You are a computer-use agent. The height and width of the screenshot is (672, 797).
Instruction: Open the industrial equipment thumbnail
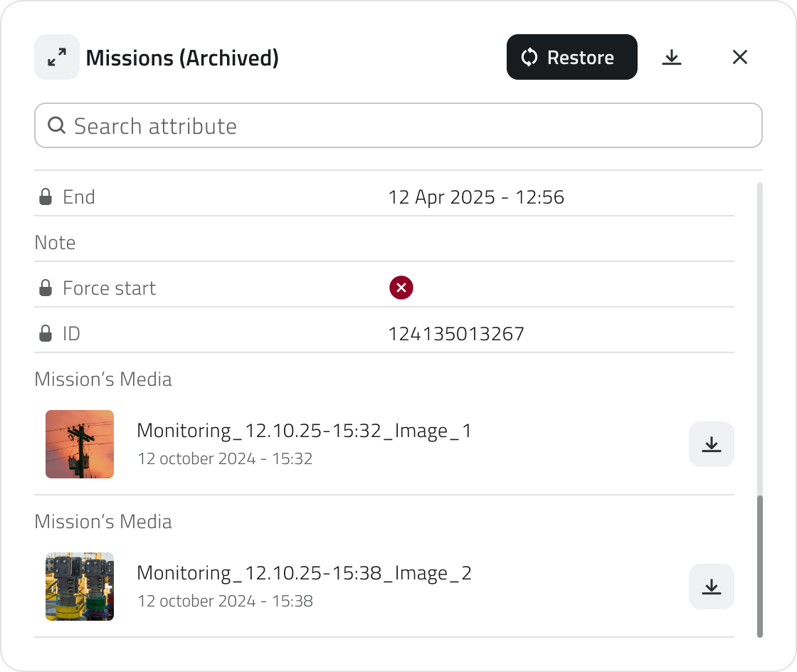coord(80,587)
